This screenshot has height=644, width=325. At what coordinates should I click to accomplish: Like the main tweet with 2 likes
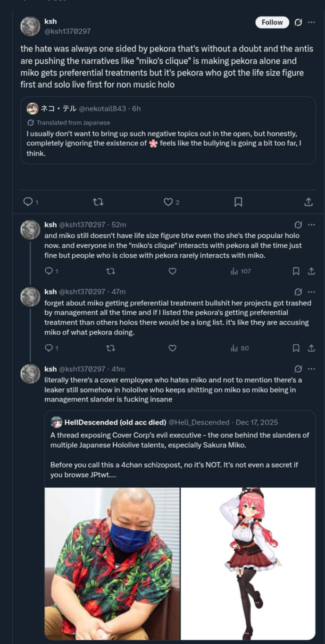click(168, 202)
